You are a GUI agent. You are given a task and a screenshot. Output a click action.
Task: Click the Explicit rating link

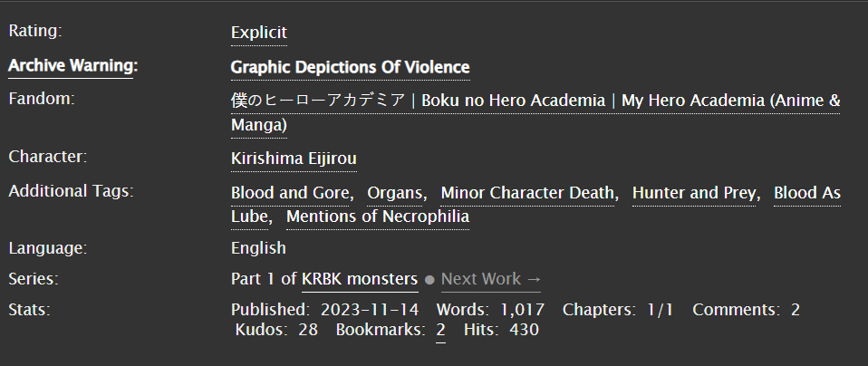(x=258, y=33)
